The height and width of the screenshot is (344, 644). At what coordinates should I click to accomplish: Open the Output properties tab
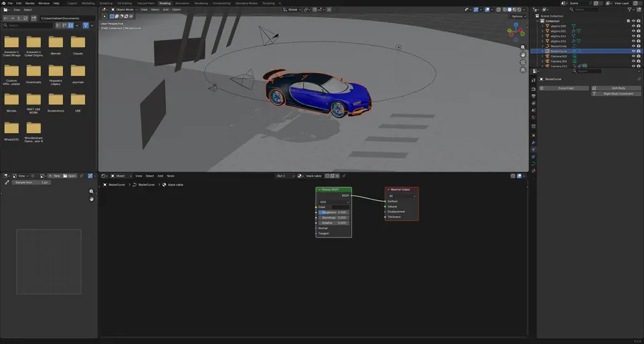534,96
